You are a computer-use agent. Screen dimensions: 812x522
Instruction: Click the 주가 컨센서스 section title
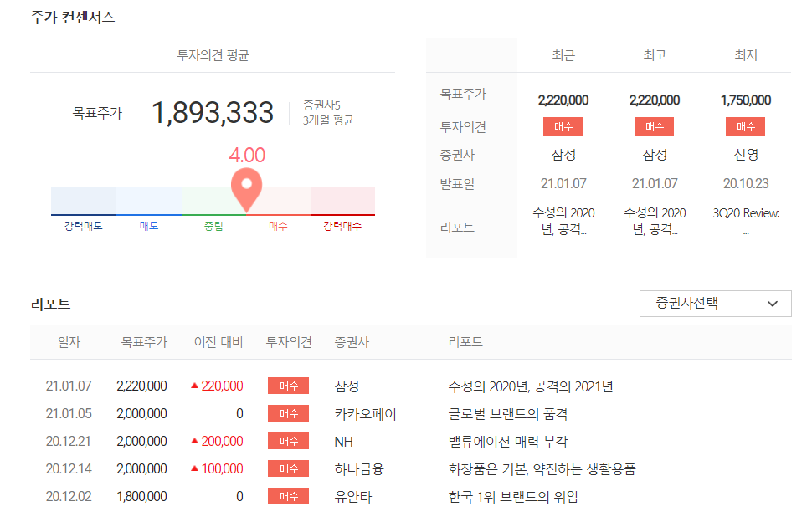tap(73, 17)
